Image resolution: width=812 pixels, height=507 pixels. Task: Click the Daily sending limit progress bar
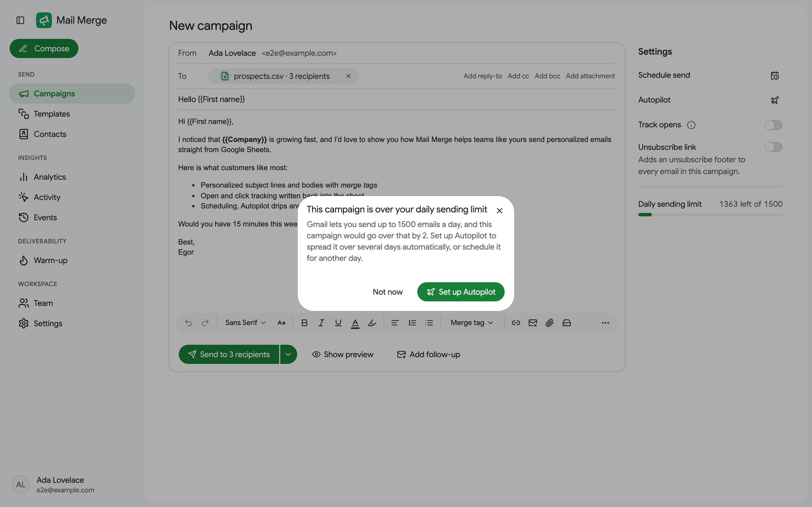[710, 215]
